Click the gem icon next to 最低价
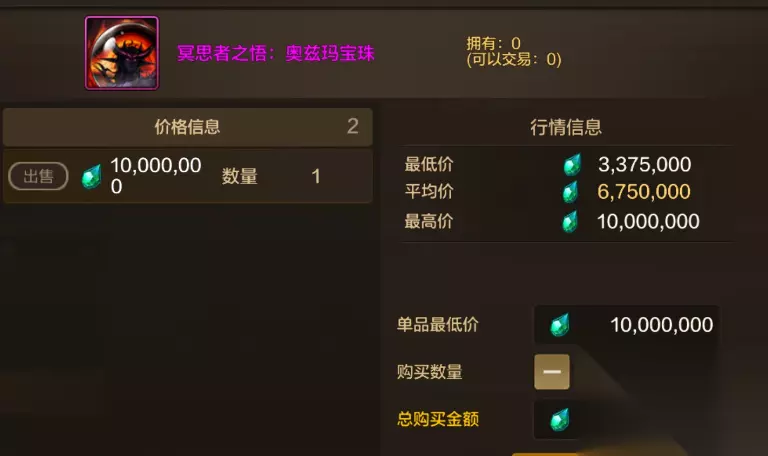Viewport: 768px width, 456px height. (x=572, y=165)
